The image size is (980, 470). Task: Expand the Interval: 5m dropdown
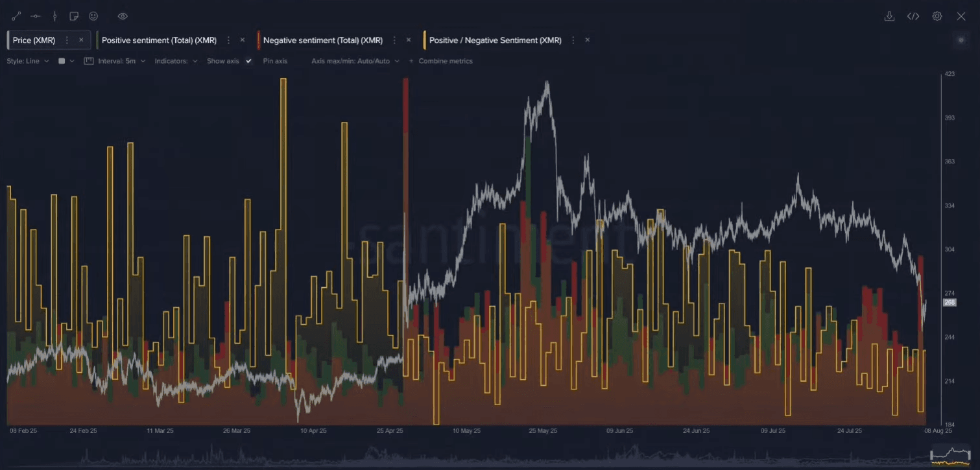pyautogui.click(x=115, y=61)
